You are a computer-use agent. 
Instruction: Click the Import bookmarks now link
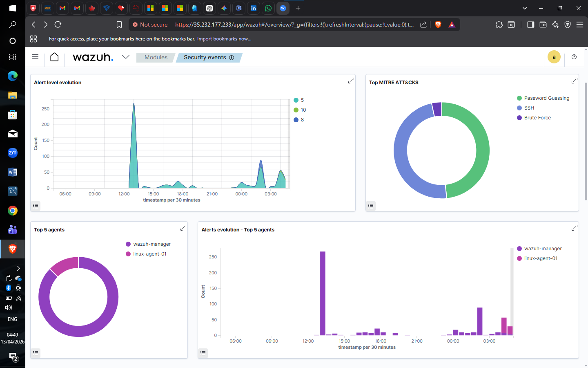pos(224,39)
